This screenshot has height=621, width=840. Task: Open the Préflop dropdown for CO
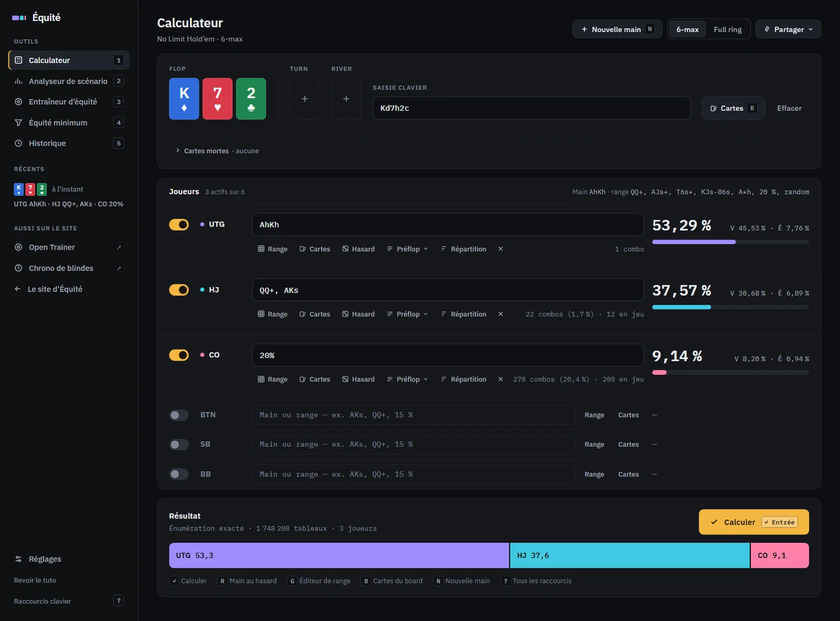[x=407, y=379]
